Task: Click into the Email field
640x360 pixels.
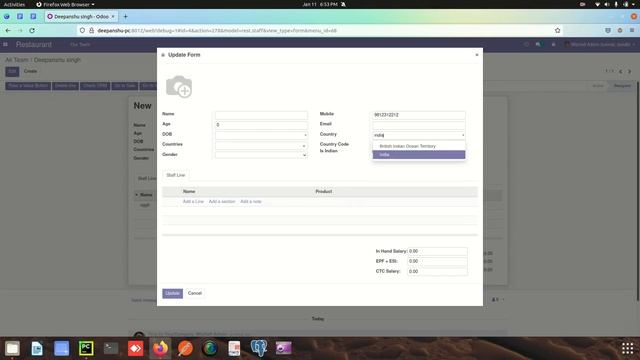Action: point(419,125)
